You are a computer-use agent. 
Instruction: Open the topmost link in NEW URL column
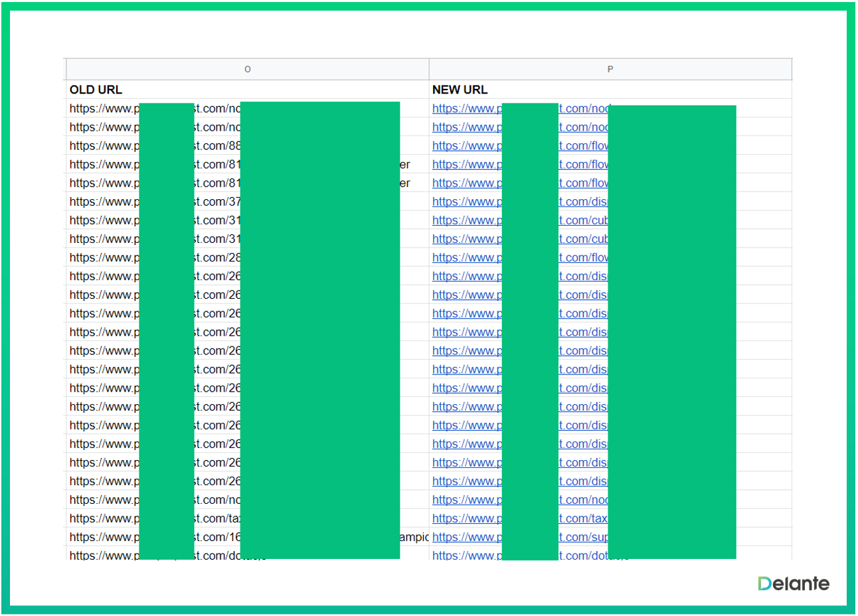[x=466, y=109]
